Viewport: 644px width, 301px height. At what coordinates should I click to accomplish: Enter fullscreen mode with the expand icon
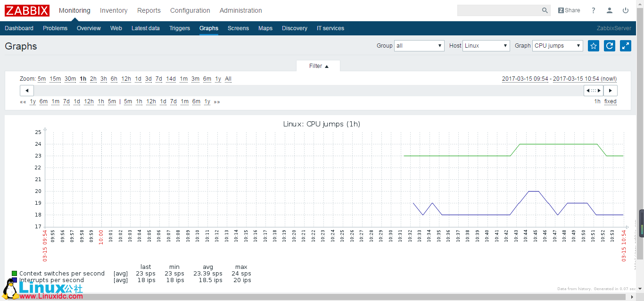625,46
